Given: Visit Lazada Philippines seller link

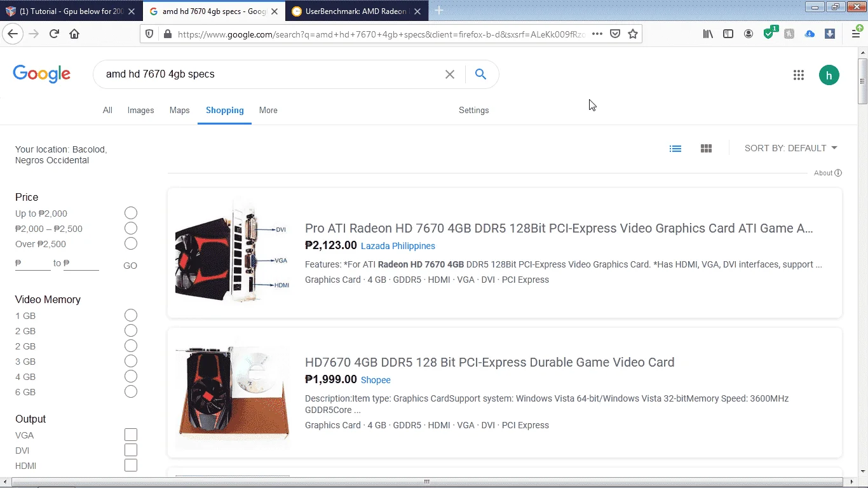Looking at the screenshot, I should [x=398, y=246].
